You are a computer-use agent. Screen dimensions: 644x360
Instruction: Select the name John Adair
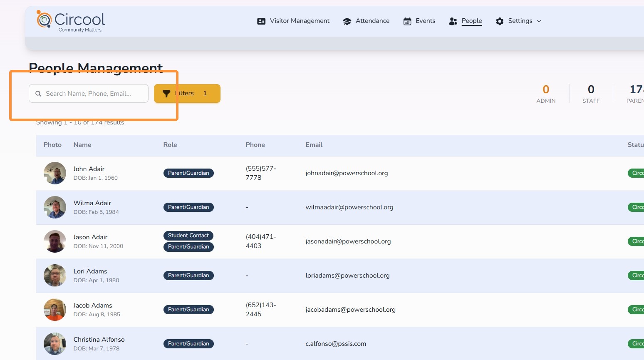point(89,169)
